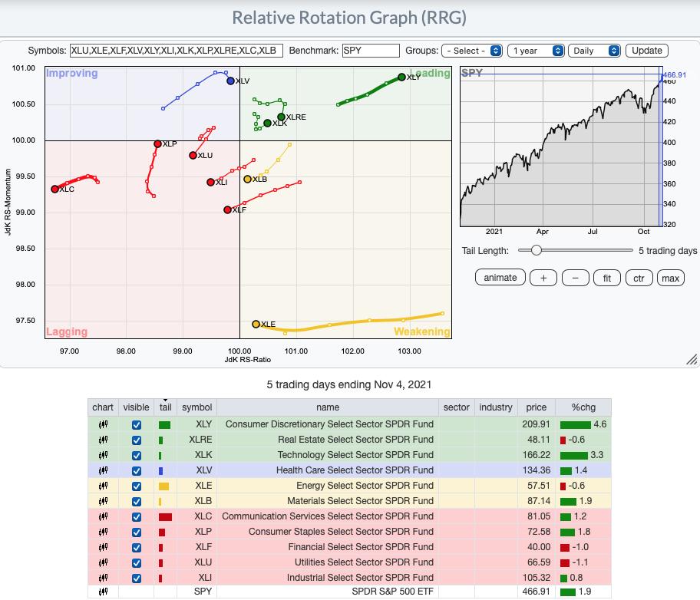The width and height of the screenshot is (700, 600).
Task: Click the XLC red tail indicator
Action: point(165,517)
